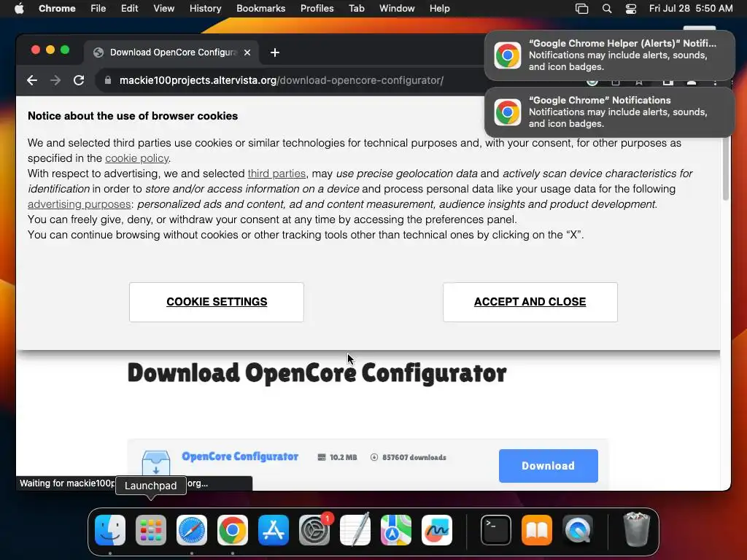Screen dimensions: 747x560
Task: Open Launchpad from the Dock
Action: pos(151,530)
